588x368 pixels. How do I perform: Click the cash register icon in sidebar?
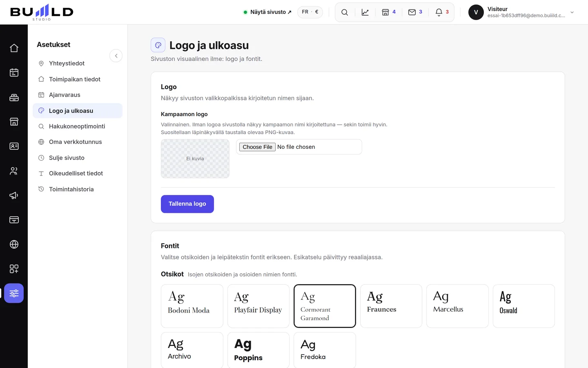(14, 97)
